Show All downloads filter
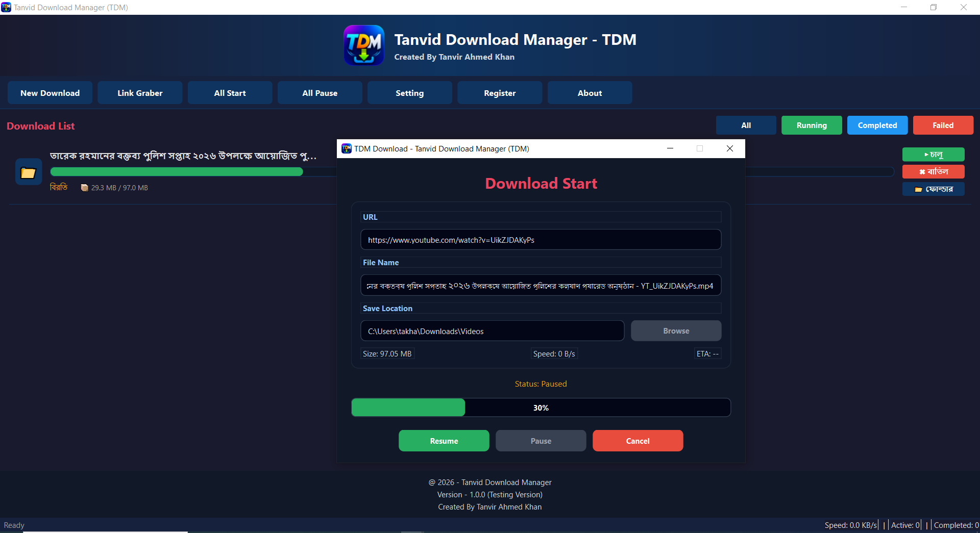The height and width of the screenshot is (533, 980). [x=746, y=125]
